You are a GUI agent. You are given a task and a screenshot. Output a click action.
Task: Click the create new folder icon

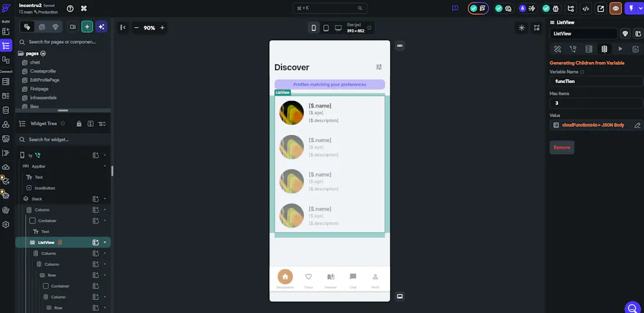point(73,26)
